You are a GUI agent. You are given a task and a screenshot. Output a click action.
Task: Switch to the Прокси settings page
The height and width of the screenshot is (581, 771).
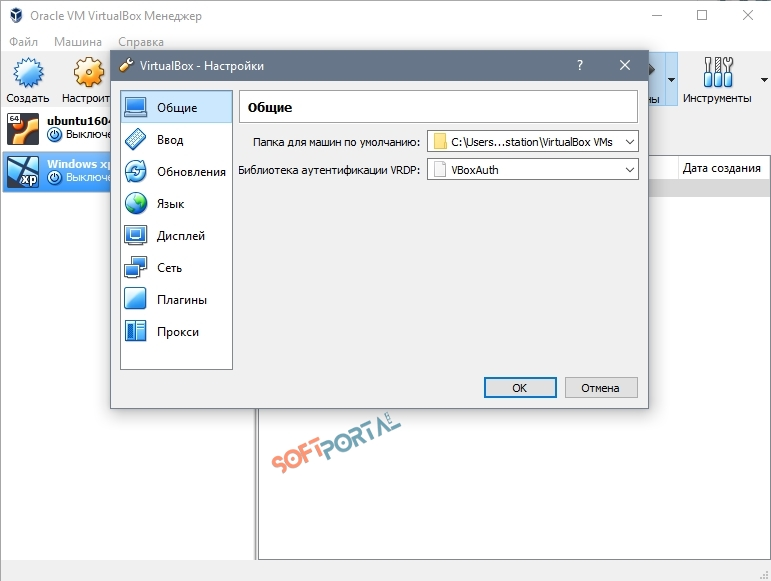177,331
